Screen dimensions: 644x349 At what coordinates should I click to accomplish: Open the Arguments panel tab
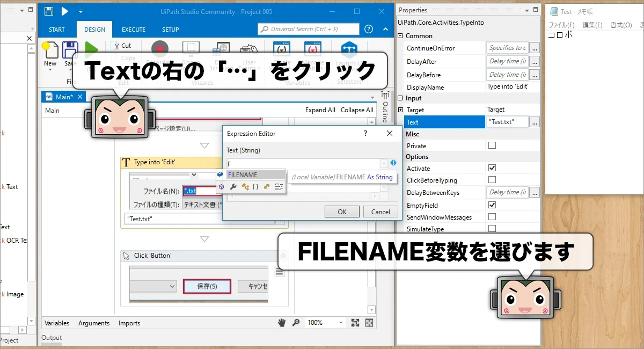(x=94, y=323)
